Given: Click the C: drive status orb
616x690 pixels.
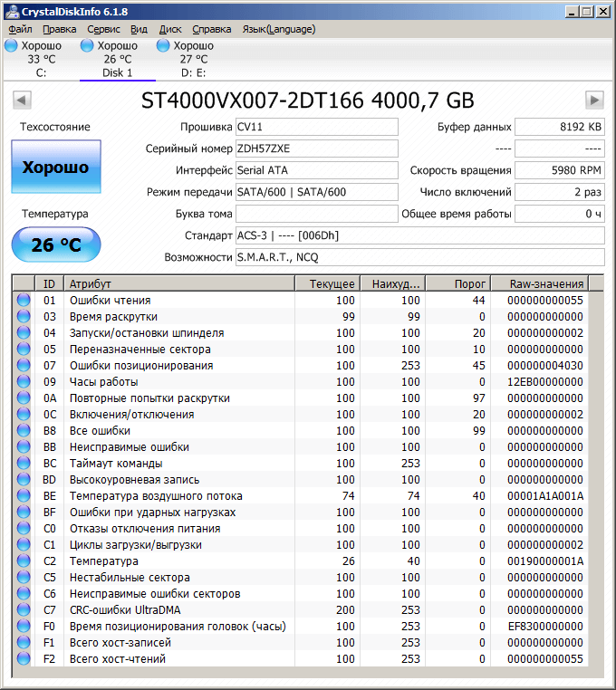Looking at the screenshot, I should [11, 45].
